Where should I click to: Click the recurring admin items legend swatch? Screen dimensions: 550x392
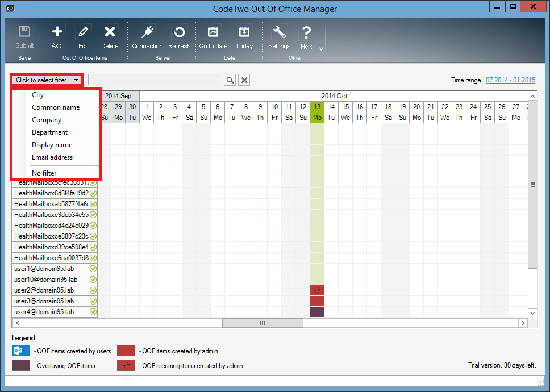tap(126, 365)
